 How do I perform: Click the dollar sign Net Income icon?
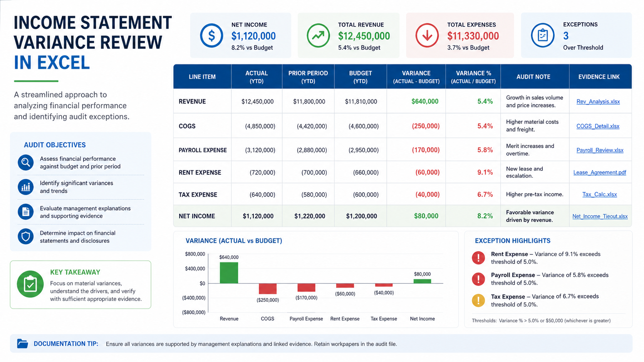click(x=211, y=35)
